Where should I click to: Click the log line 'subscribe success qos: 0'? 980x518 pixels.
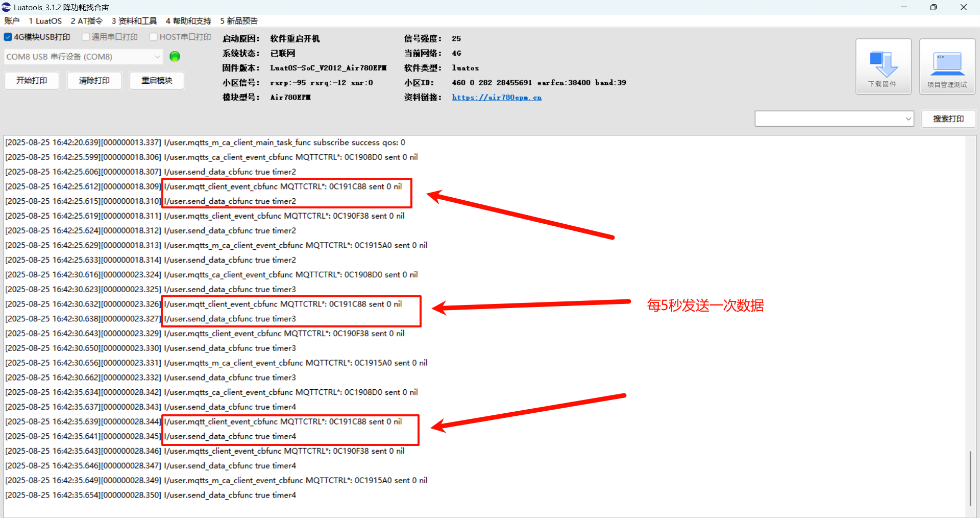205,143
